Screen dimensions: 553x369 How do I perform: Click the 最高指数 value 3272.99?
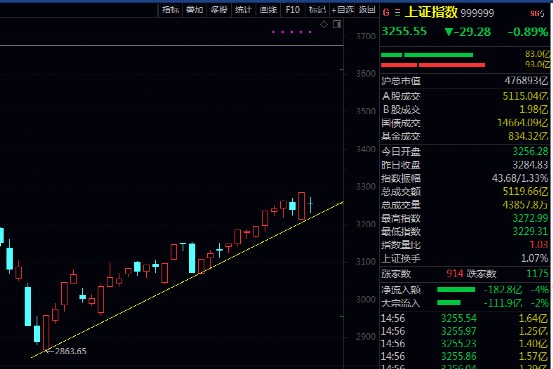(x=530, y=218)
